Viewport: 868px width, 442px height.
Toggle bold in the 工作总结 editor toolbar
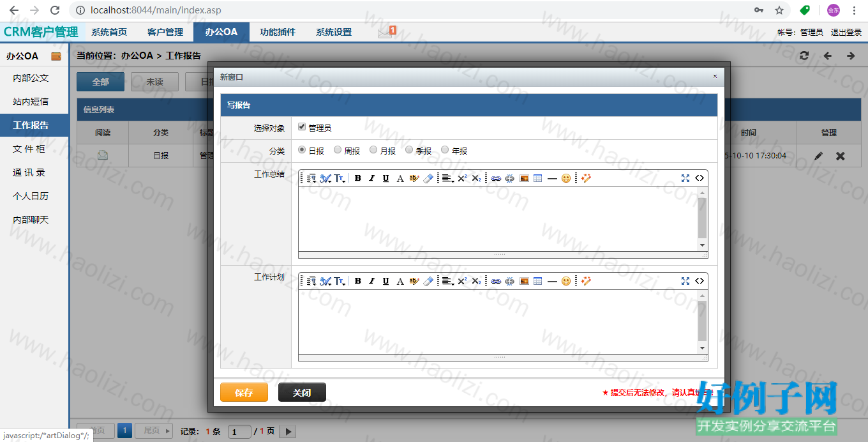point(357,178)
